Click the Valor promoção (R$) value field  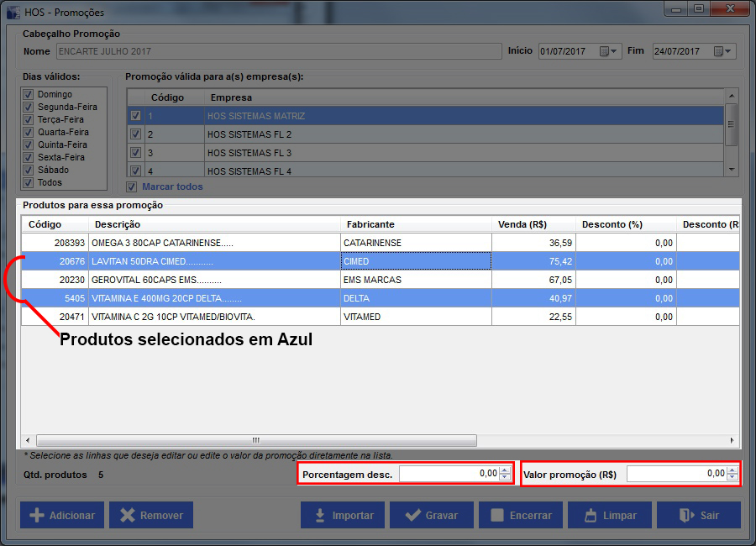[x=676, y=474]
